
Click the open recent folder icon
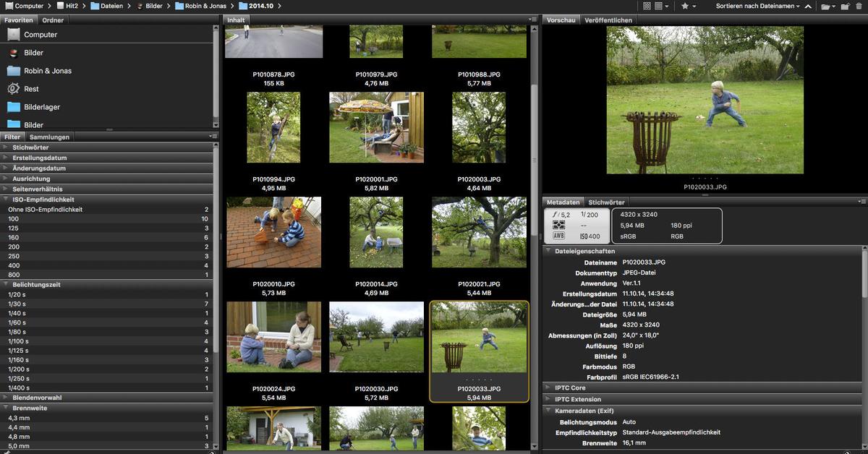(827, 6)
